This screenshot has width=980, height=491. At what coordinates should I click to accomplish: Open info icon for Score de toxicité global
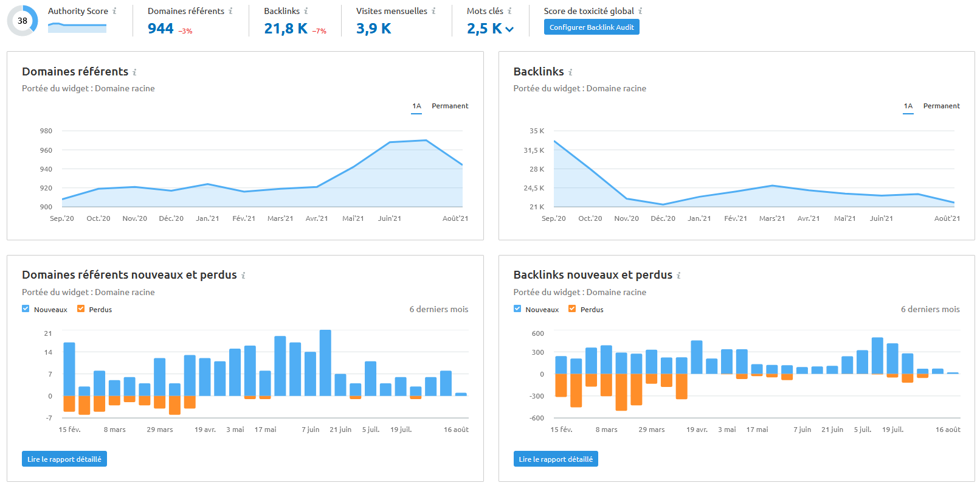(x=640, y=11)
